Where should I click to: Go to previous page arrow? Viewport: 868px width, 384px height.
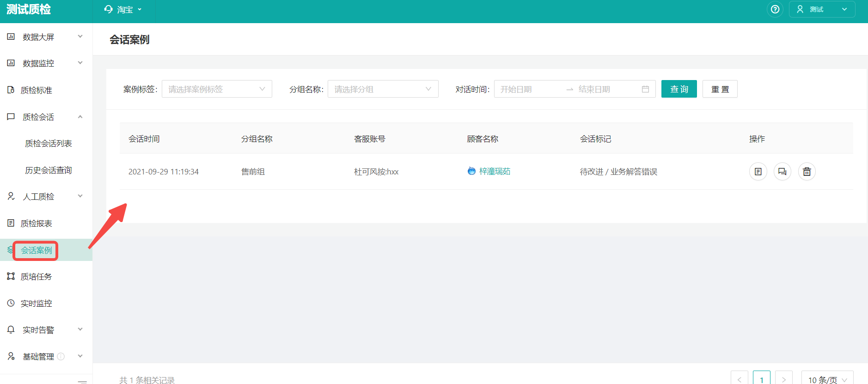coord(740,379)
